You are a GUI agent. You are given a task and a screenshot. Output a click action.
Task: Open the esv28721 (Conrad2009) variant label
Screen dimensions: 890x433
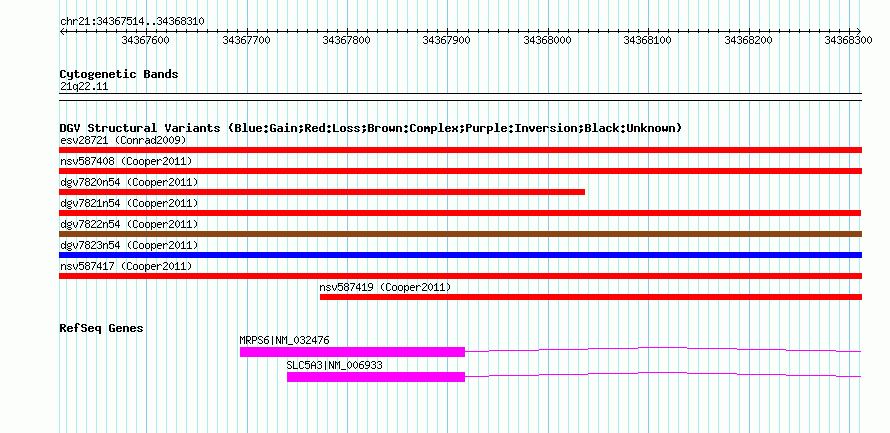tap(123, 140)
